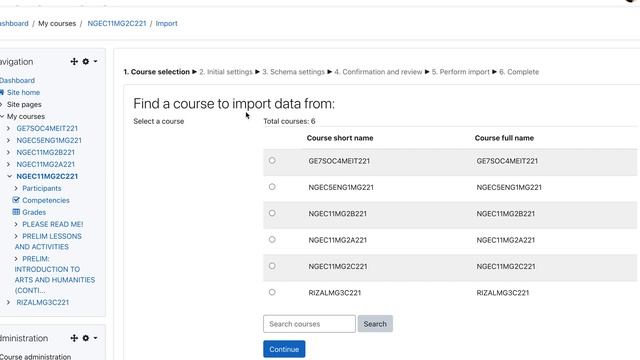This screenshot has height=360, width=640.
Task: Click GE7SOC4MEIT221 short name cell
Action: pyautogui.click(x=339, y=161)
